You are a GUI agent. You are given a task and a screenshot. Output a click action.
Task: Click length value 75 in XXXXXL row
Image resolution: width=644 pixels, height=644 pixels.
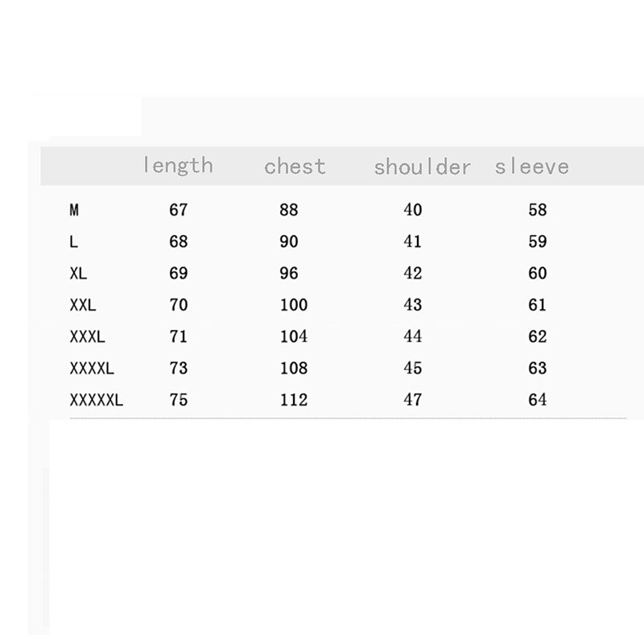[179, 399]
